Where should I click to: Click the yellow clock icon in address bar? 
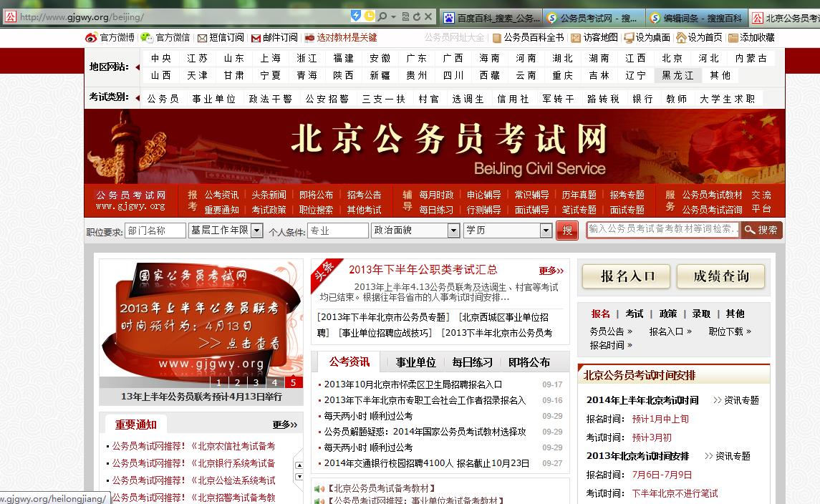(370, 16)
